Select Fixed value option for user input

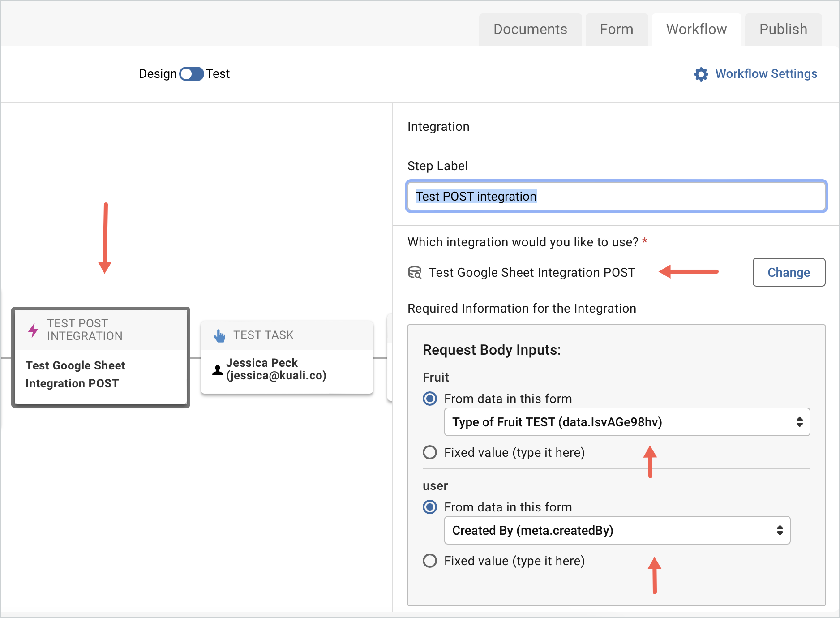pos(429,561)
